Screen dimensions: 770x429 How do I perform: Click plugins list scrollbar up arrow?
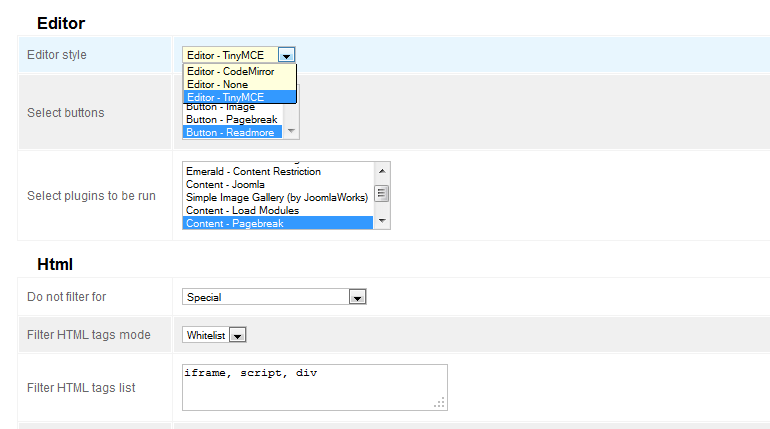[x=382, y=169]
